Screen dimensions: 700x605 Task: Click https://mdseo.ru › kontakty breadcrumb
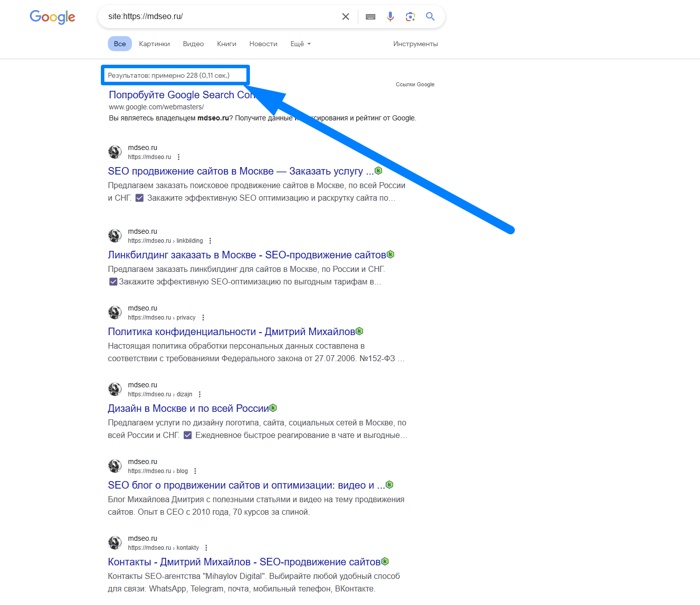164,548
